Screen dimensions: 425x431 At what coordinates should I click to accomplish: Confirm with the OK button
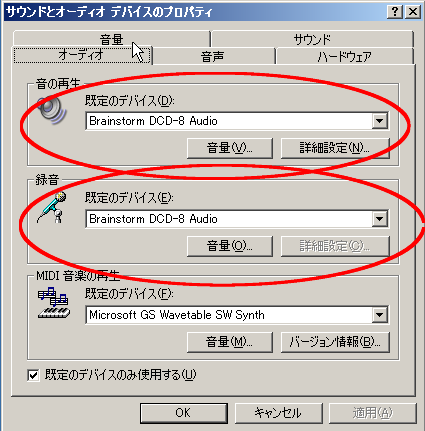184,413
